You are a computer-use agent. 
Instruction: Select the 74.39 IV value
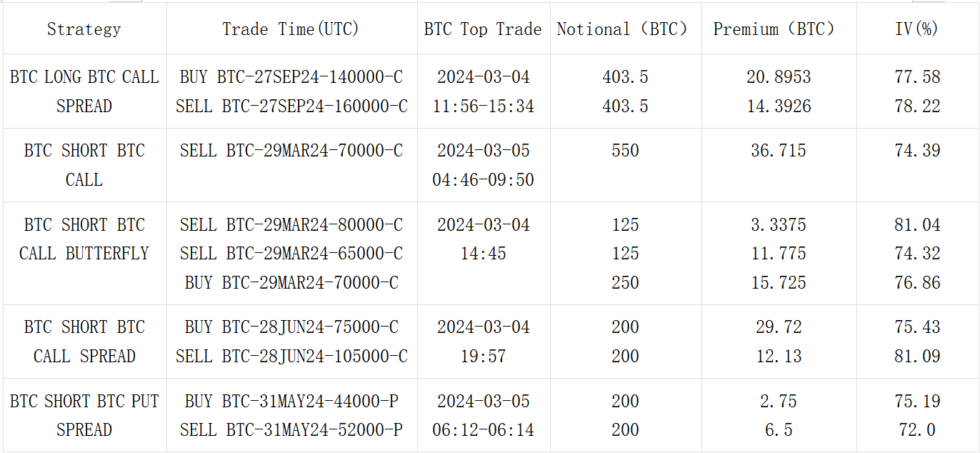(x=917, y=151)
